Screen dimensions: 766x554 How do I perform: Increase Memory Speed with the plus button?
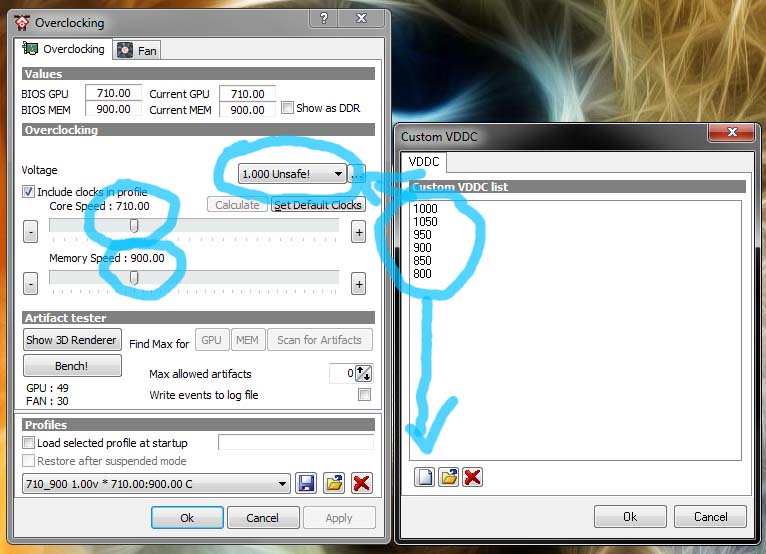pos(359,284)
